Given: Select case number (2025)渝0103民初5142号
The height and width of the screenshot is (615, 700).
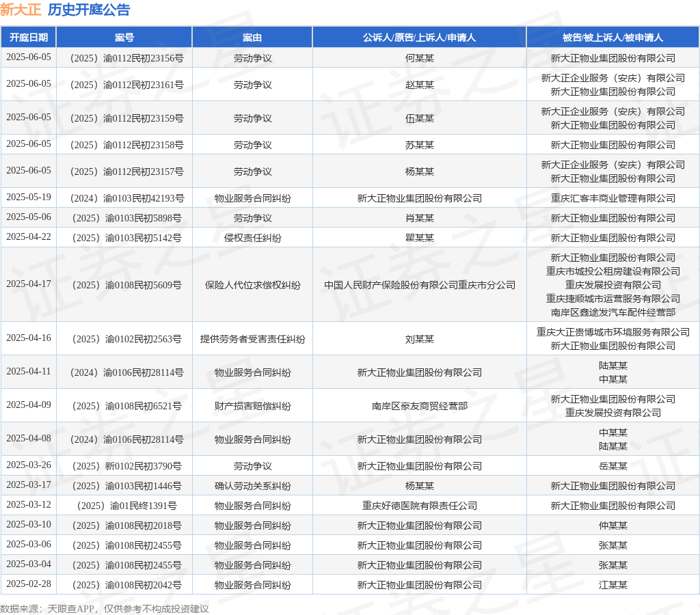Looking at the screenshot, I should tap(126, 238).
